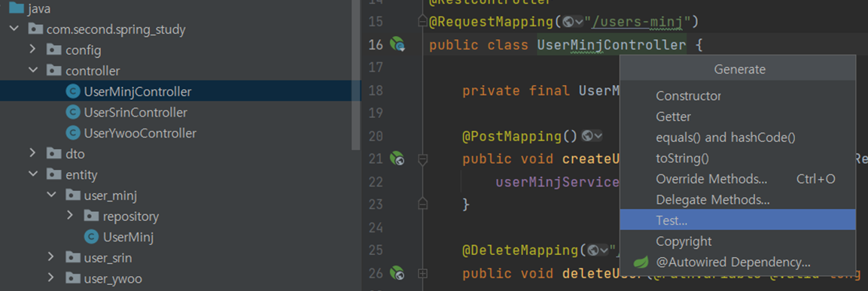Expand the config package

pos(33,50)
